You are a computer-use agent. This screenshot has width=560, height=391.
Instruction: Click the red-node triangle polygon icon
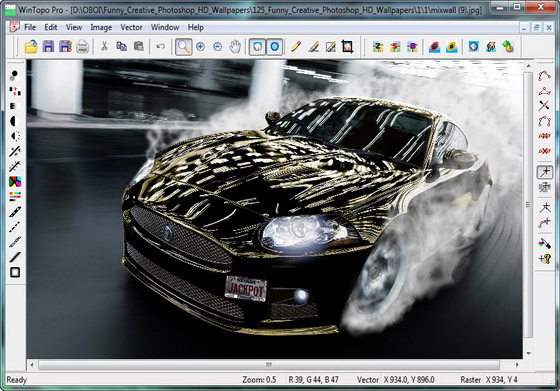pyautogui.click(x=544, y=91)
